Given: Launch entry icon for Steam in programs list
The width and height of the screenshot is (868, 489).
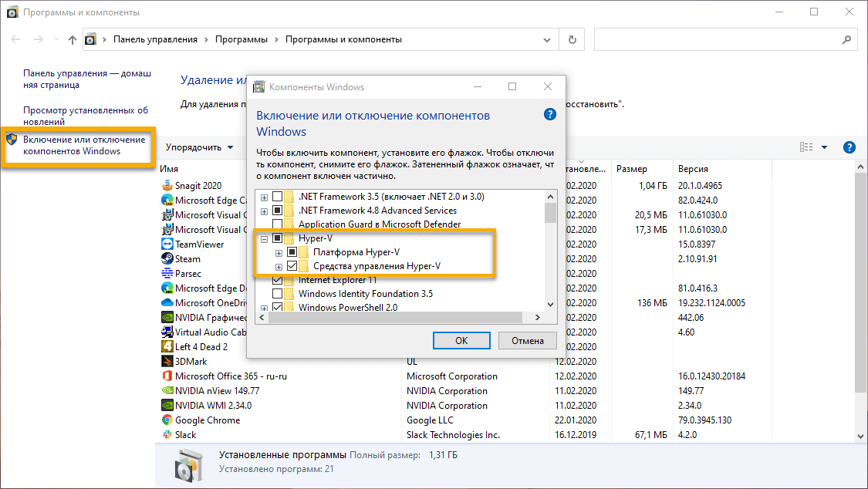Looking at the screenshot, I should pyautogui.click(x=168, y=258).
